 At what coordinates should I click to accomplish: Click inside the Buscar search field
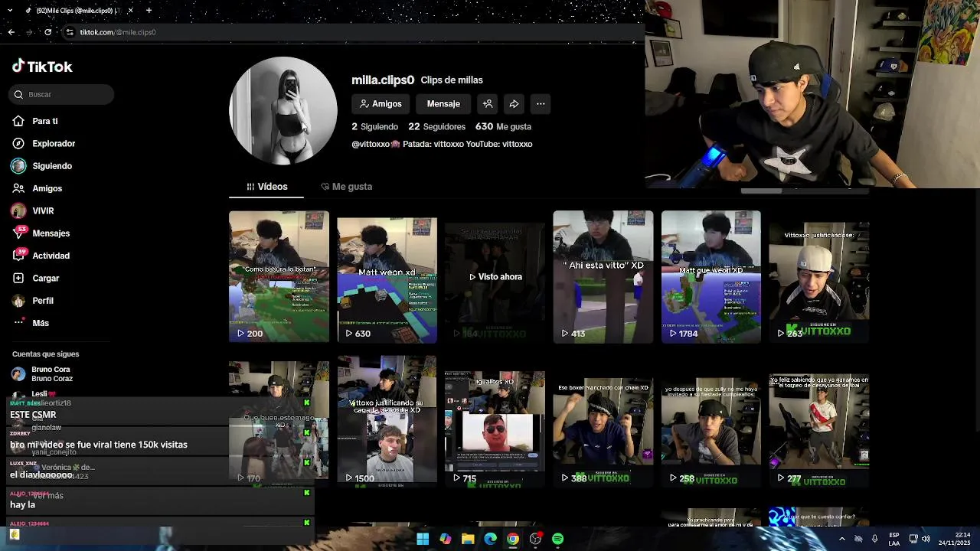(61, 94)
